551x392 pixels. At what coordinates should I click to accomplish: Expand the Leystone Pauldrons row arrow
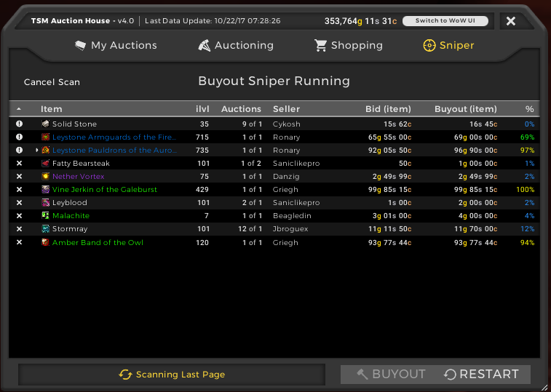[x=37, y=150]
